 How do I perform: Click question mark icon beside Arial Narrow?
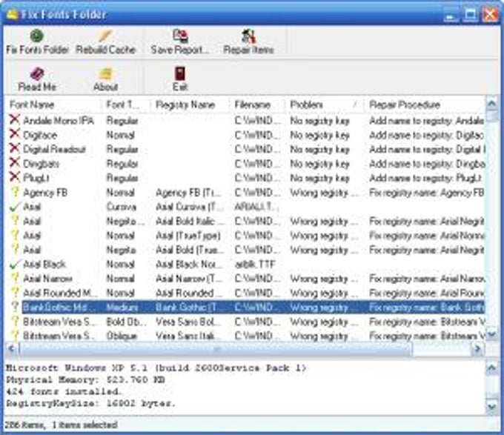click(15, 278)
